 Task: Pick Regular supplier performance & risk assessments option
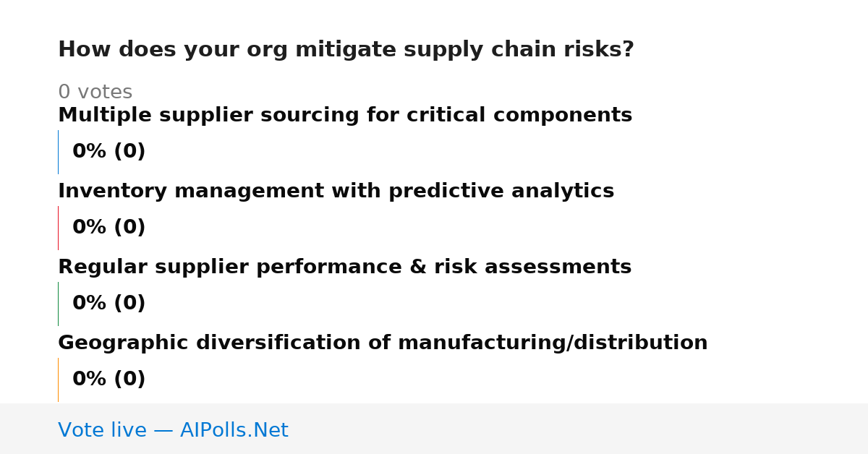[344, 267]
